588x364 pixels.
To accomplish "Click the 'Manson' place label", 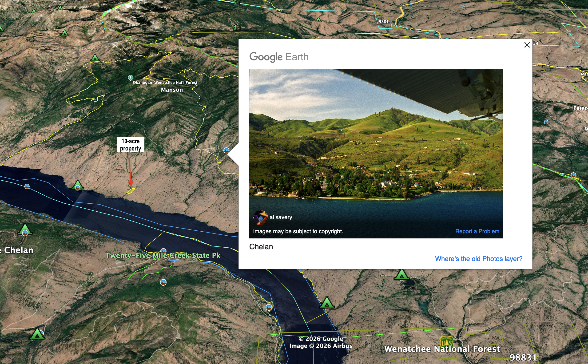I will pos(172,90).
